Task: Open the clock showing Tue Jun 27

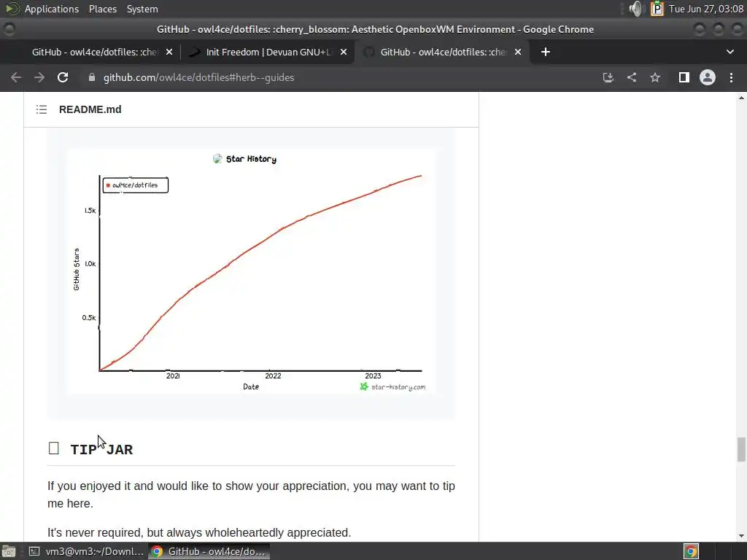Action: point(706,9)
